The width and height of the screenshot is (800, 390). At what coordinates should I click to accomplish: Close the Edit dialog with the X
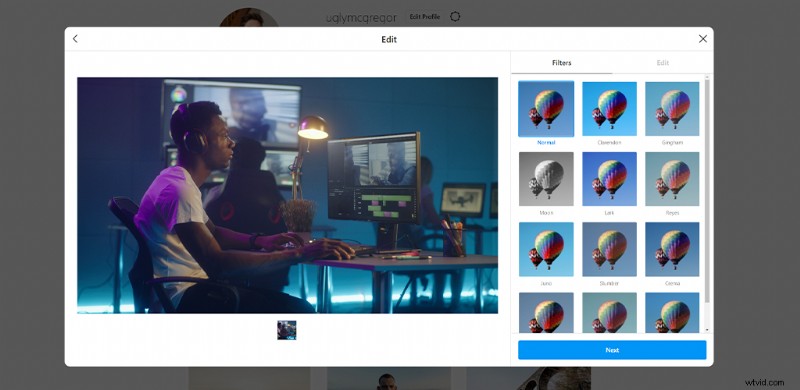(703, 39)
